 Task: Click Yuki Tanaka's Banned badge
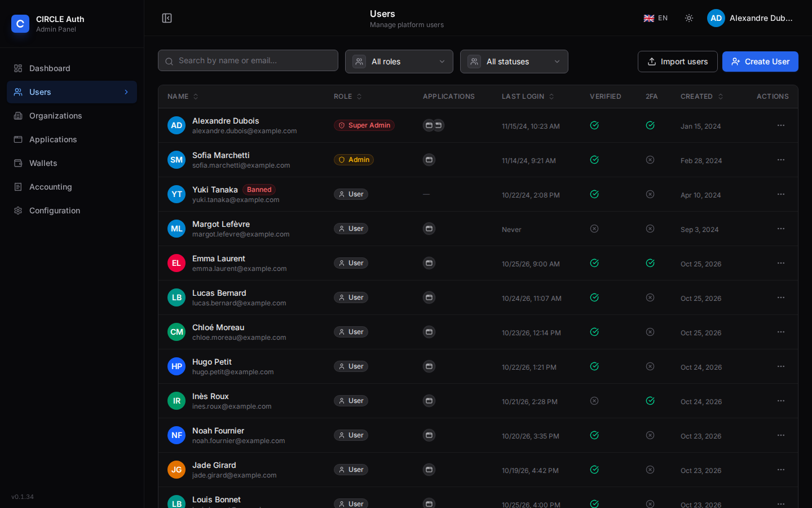tap(259, 190)
